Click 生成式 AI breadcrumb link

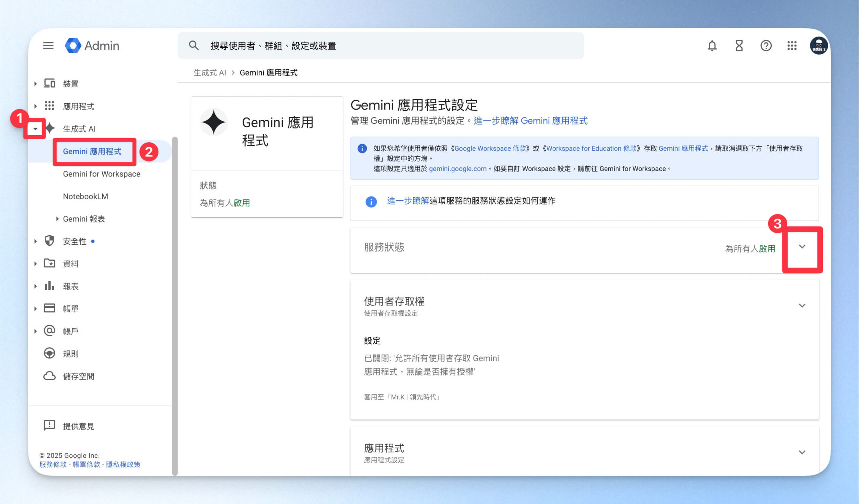click(x=210, y=72)
